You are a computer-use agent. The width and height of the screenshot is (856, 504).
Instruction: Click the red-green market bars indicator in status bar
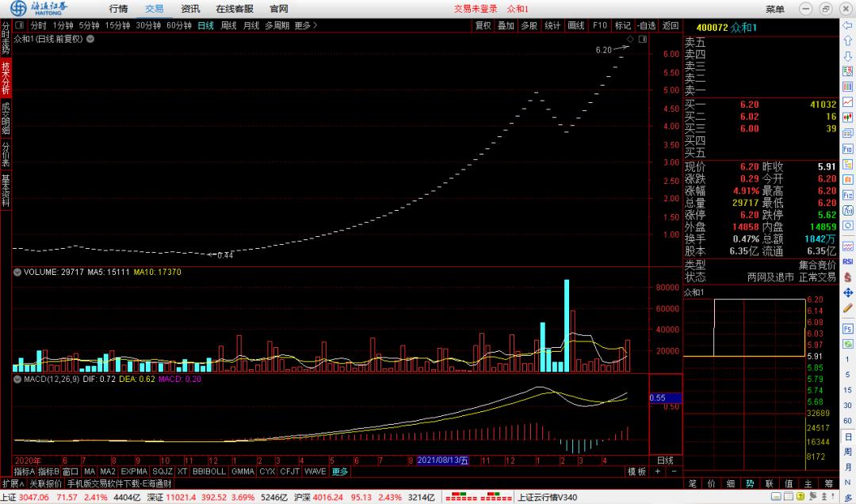tap(479, 497)
